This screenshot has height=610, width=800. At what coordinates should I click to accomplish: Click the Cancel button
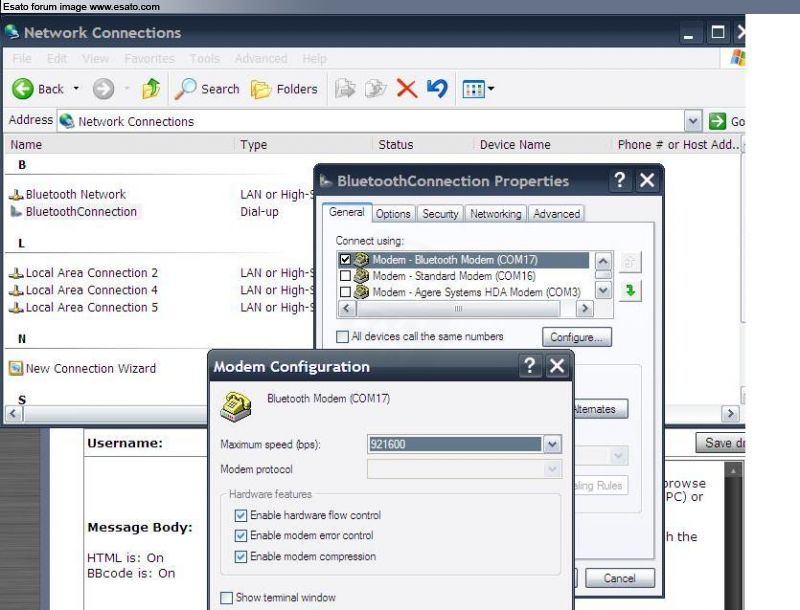[x=619, y=578]
